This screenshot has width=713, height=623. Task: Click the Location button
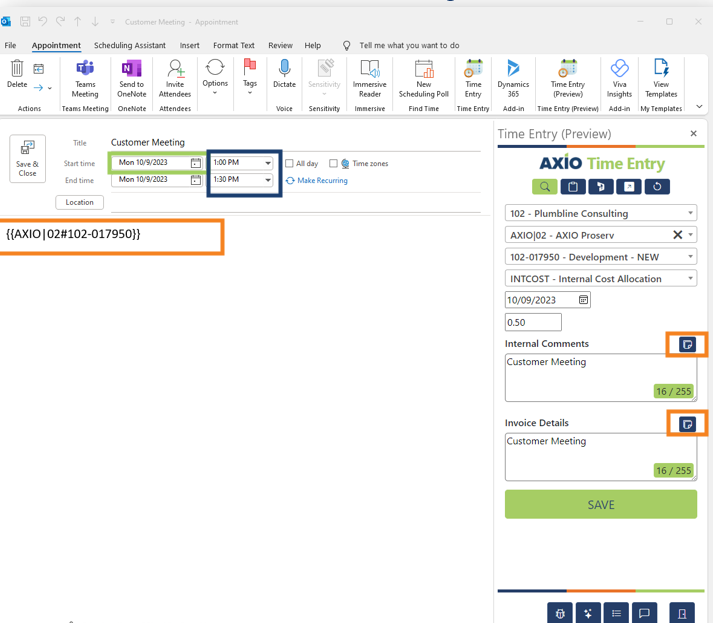[x=80, y=202]
